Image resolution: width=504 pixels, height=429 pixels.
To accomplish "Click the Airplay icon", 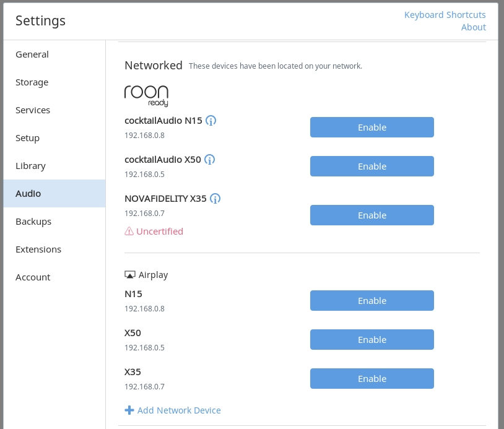I will click(130, 275).
